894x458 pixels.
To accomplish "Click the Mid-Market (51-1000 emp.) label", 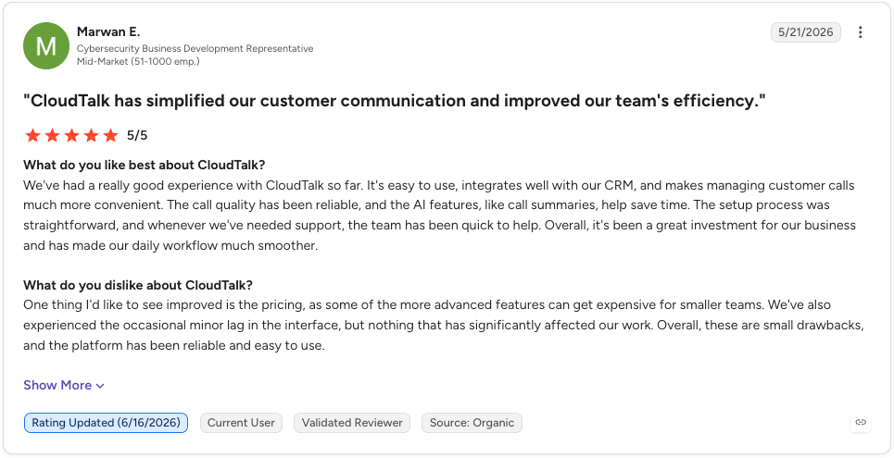I will tap(138, 61).
